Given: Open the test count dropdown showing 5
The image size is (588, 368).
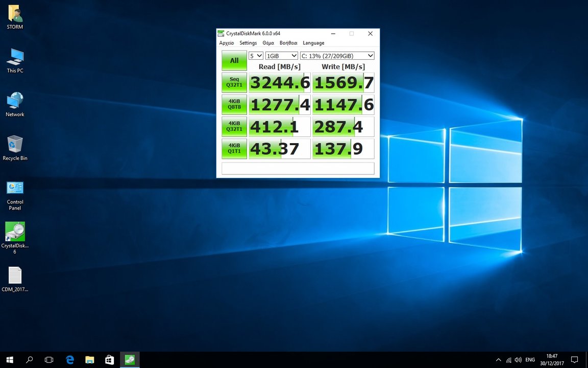Looking at the screenshot, I should point(256,56).
